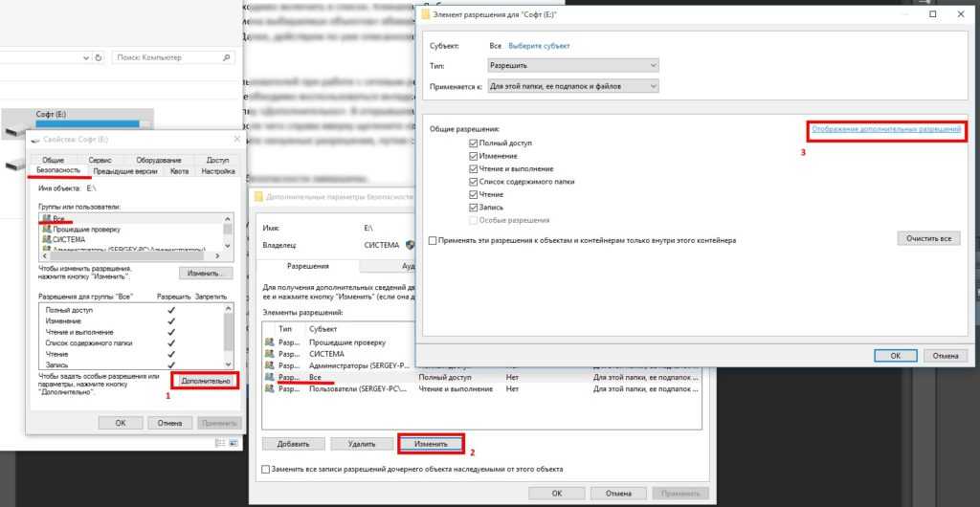The width and height of the screenshot is (980, 507).
Task: Click the Администраторы permission entry icon
Action: click(269, 365)
